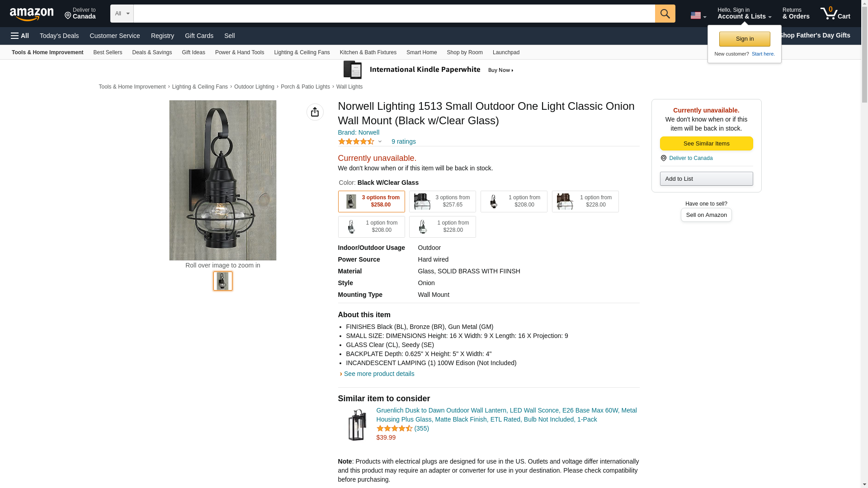The image size is (868, 488).
Task: Click into the Amazon search field
Action: pos(394,14)
